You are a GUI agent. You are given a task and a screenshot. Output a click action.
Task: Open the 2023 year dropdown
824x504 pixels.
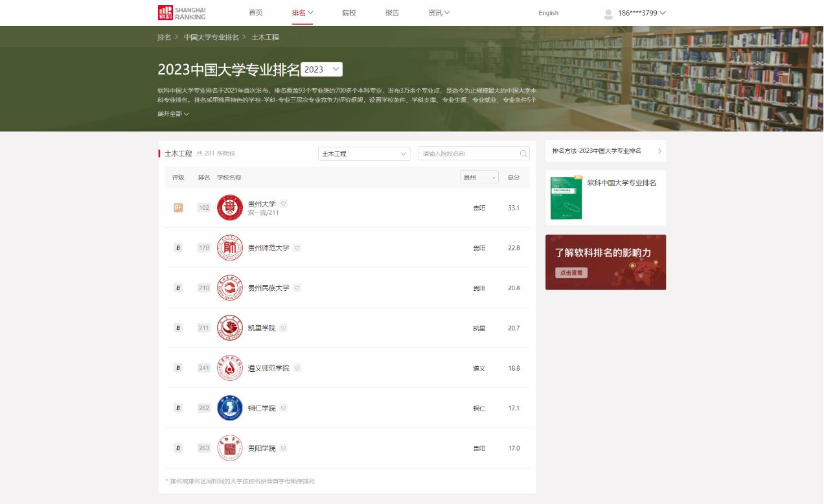tap(321, 70)
